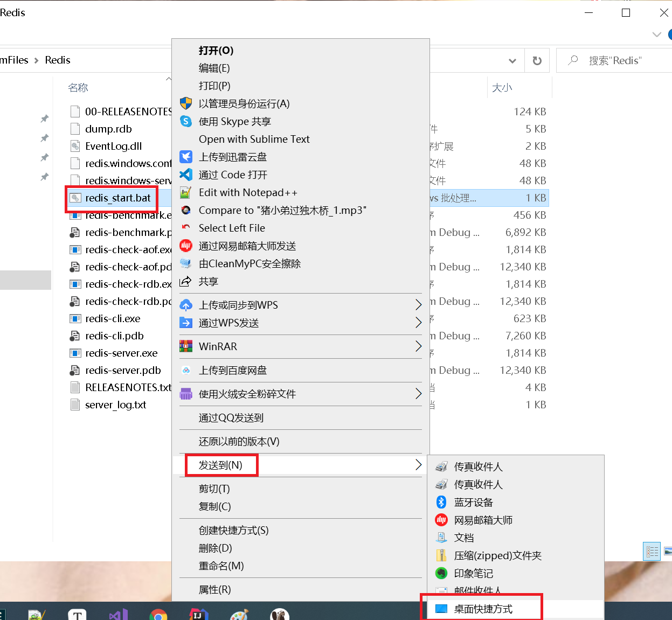
Task: Choose 创建快捷方式(S) in the context menu
Action: click(234, 530)
